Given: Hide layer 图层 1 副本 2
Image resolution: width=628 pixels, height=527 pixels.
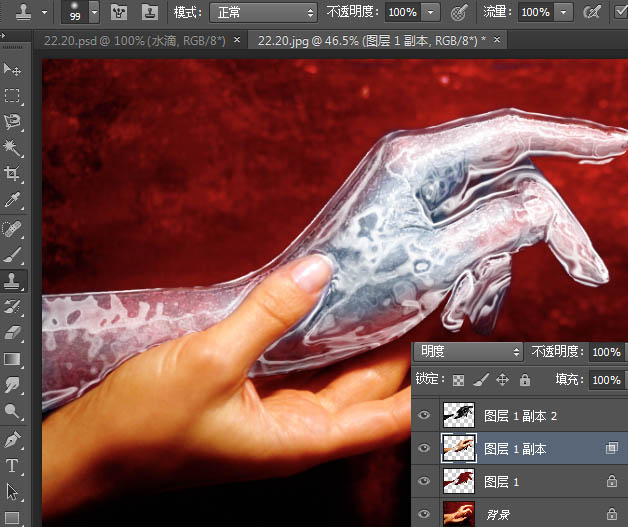Looking at the screenshot, I should 424,415.
